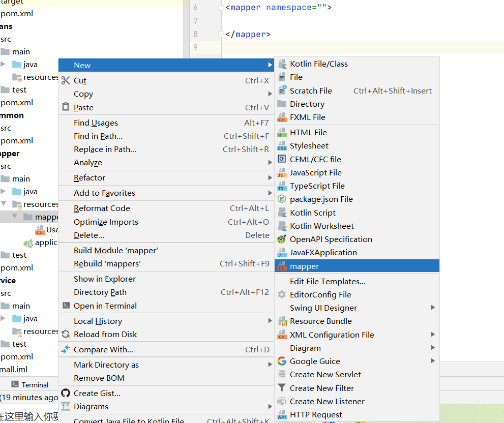
Task: Click the FXML File icon
Action: click(x=282, y=117)
